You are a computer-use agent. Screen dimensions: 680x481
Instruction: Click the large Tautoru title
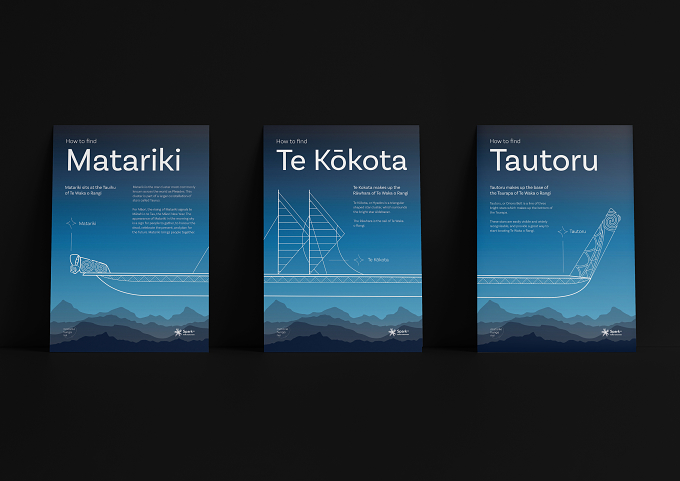coord(544,160)
